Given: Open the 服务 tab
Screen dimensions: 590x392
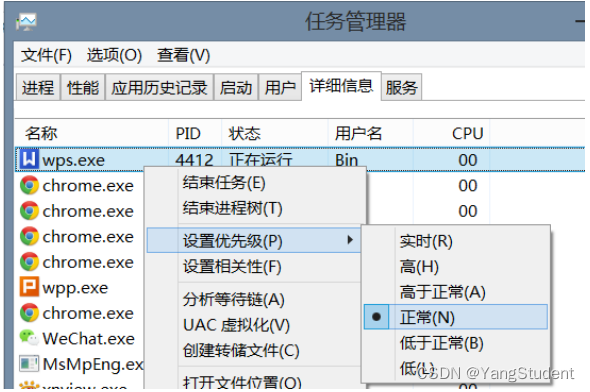Looking at the screenshot, I should point(401,87).
